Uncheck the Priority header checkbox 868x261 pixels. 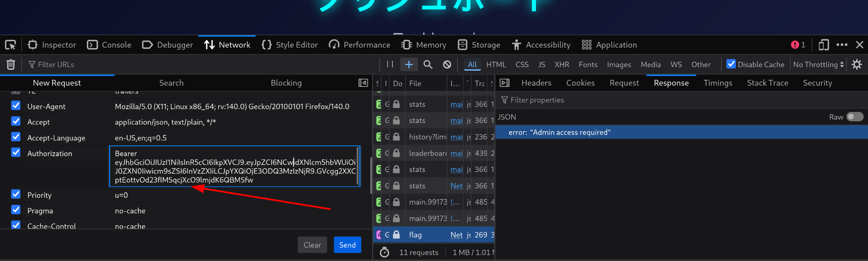pyautogui.click(x=16, y=194)
